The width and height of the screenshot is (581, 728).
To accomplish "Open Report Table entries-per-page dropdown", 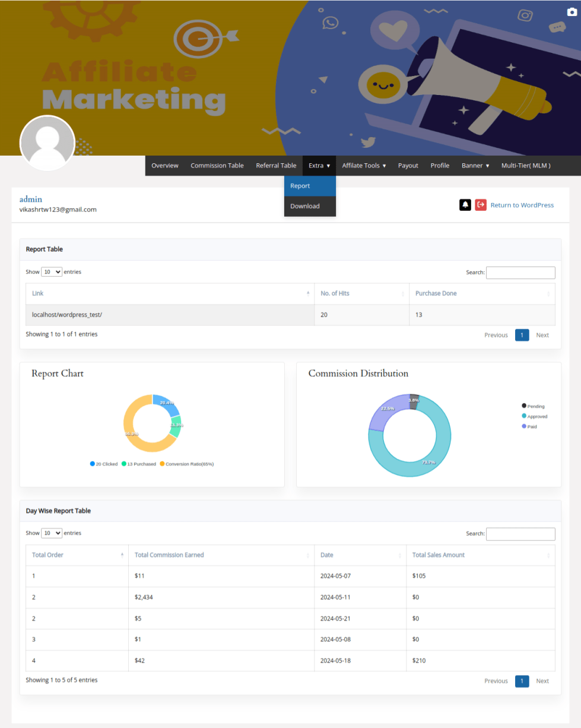I will pos(52,272).
